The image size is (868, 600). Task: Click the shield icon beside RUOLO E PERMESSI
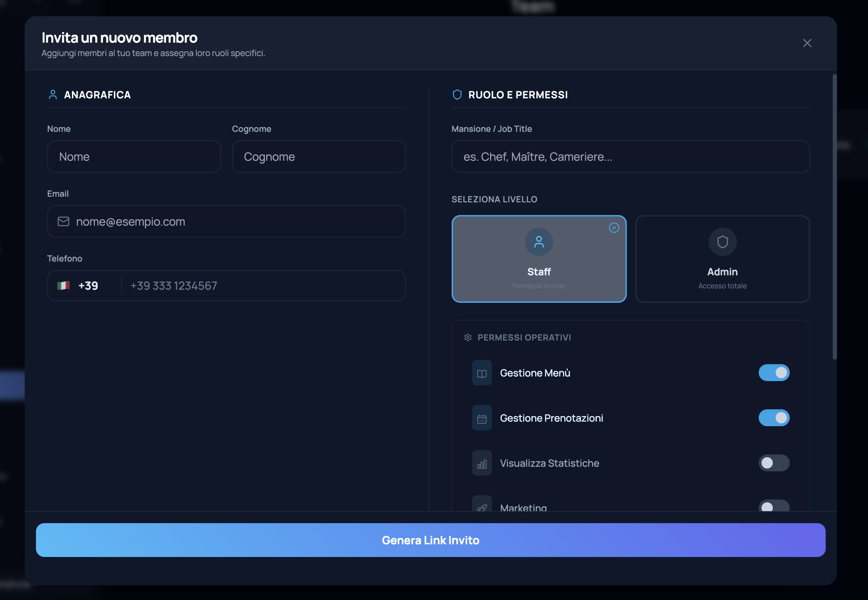[x=457, y=95]
